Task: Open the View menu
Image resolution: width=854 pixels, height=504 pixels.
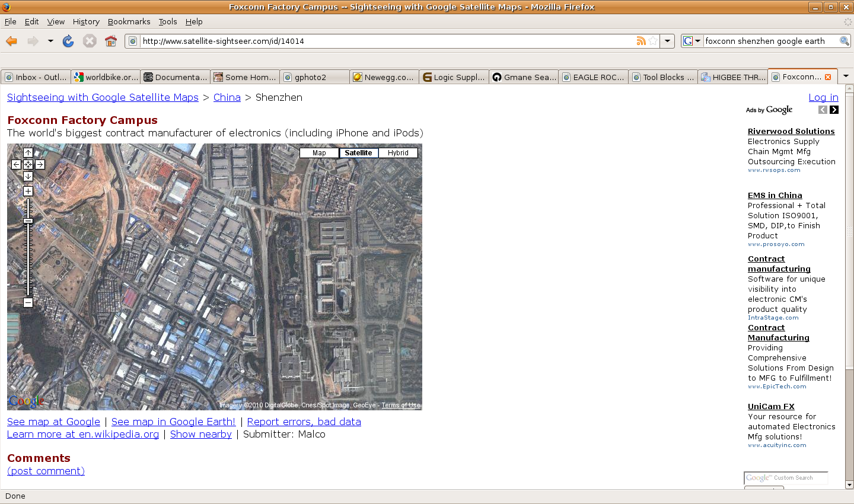Action: click(x=56, y=21)
